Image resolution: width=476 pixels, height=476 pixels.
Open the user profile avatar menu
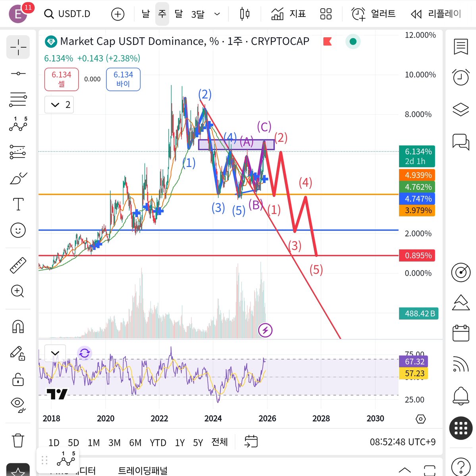[x=18, y=14]
